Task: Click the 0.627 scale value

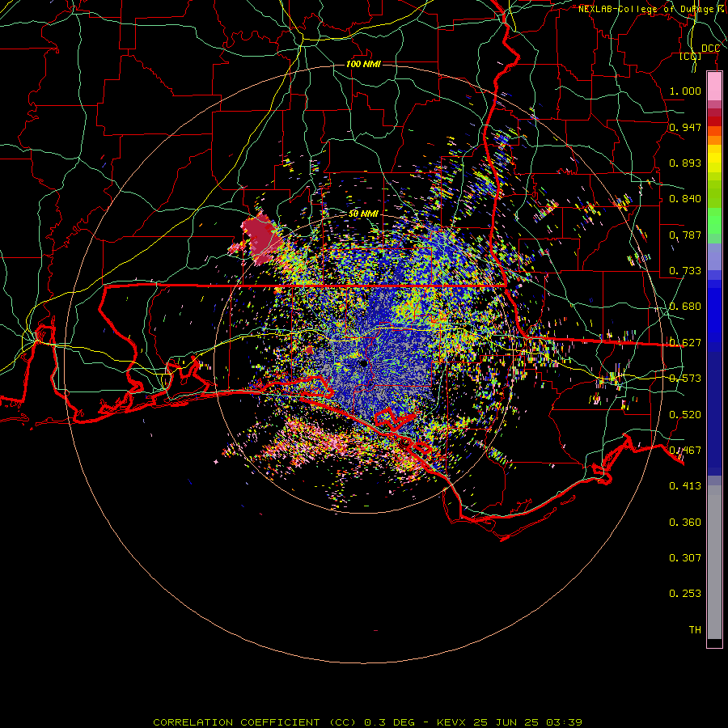Action: [x=685, y=343]
